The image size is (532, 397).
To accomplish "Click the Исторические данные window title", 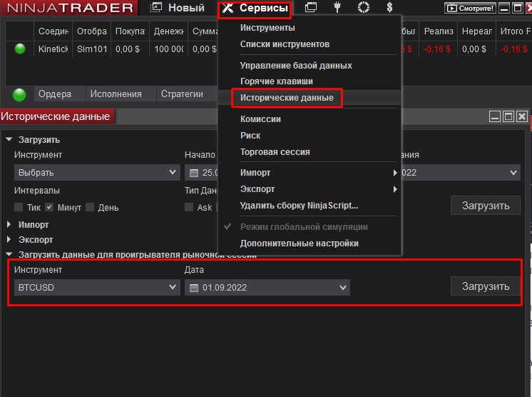I will tap(56, 116).
